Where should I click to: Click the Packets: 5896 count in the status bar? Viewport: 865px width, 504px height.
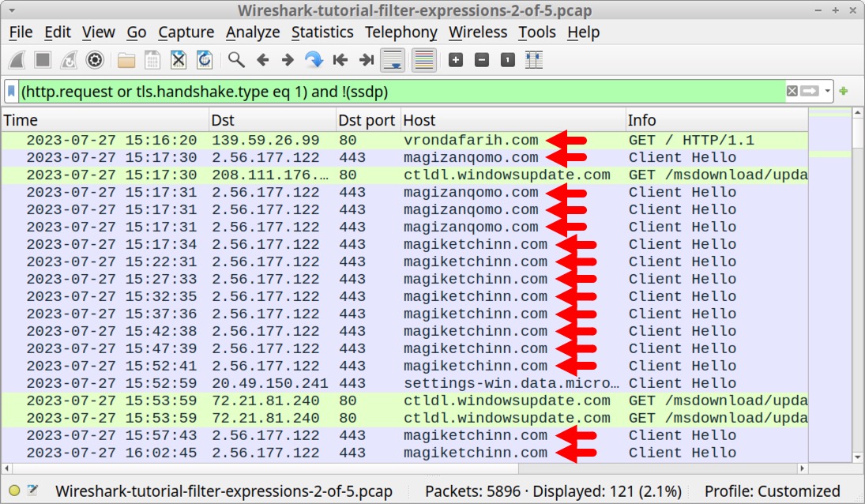tap(472, 491)
